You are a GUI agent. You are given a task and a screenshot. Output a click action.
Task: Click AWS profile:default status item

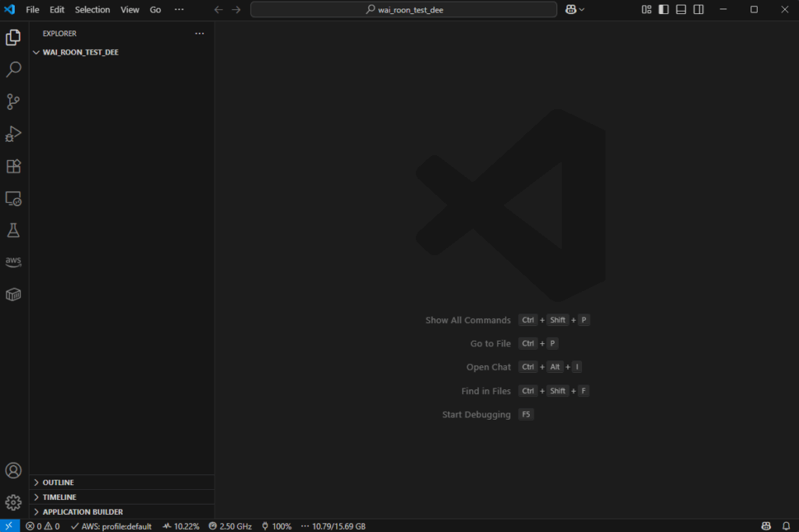point(111,527)
